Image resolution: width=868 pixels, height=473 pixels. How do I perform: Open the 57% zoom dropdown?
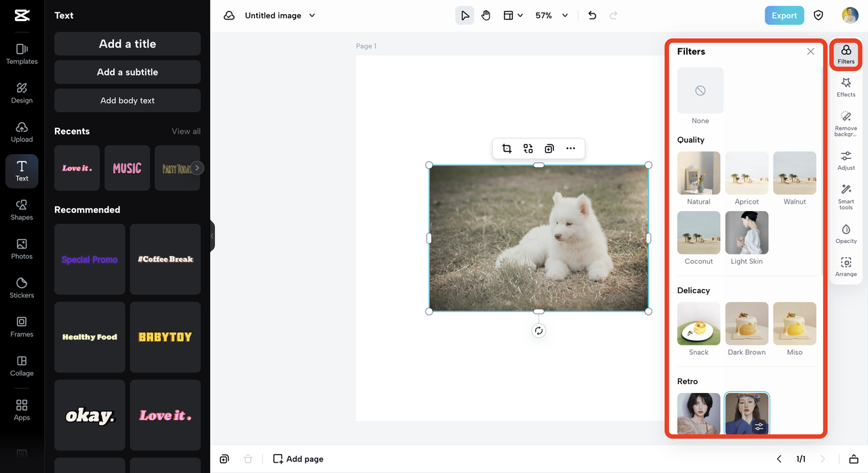point(551,16)
